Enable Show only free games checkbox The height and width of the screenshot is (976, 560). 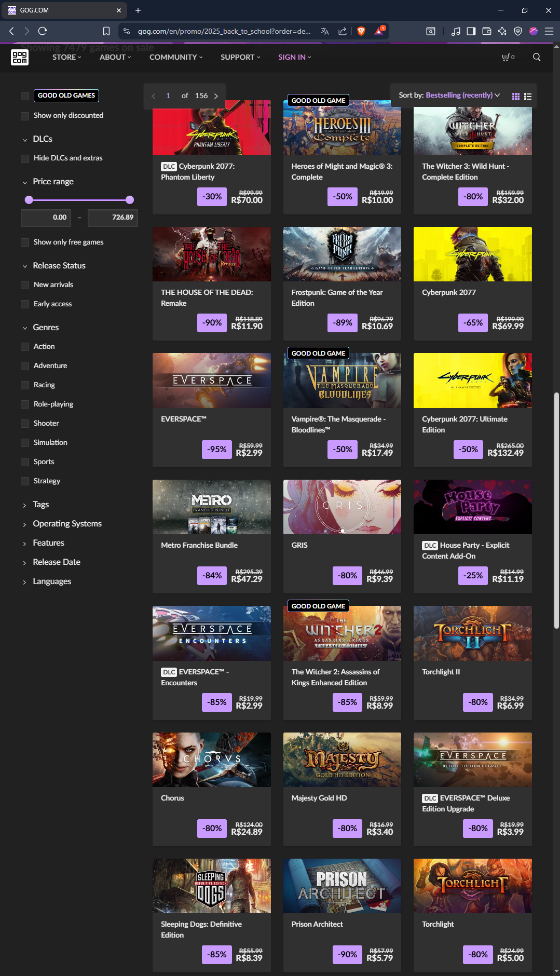tap(25, 242)
